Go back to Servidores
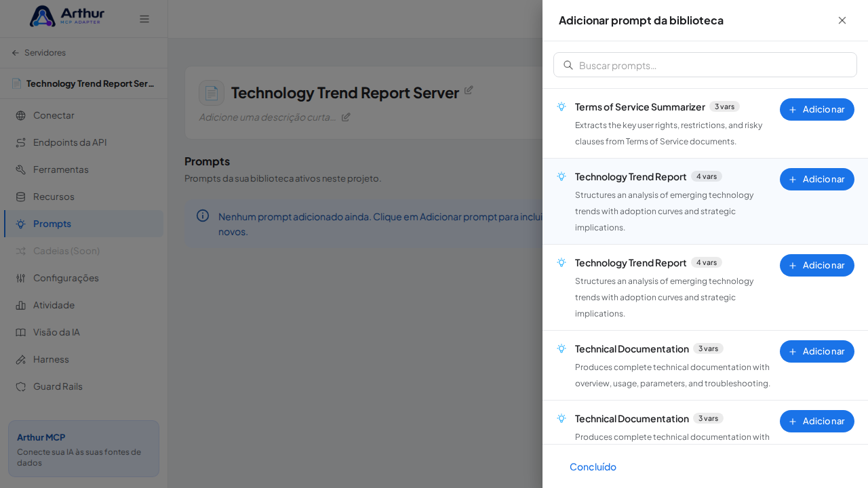Screen dimensions: 868x488 [x=39, y=53]
